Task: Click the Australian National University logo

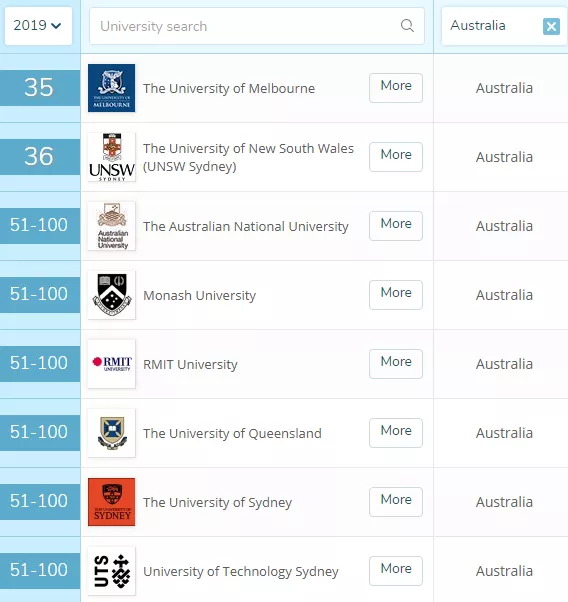Action: [x=111, y=226]
